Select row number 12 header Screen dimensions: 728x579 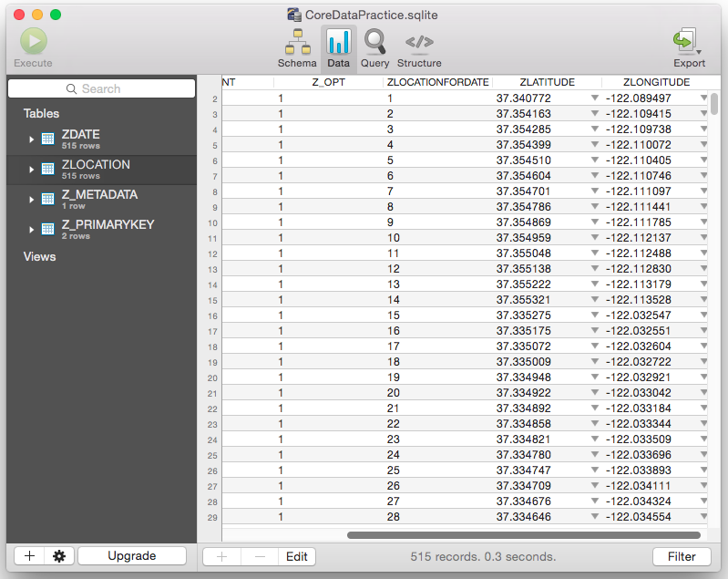coord(212,254)
